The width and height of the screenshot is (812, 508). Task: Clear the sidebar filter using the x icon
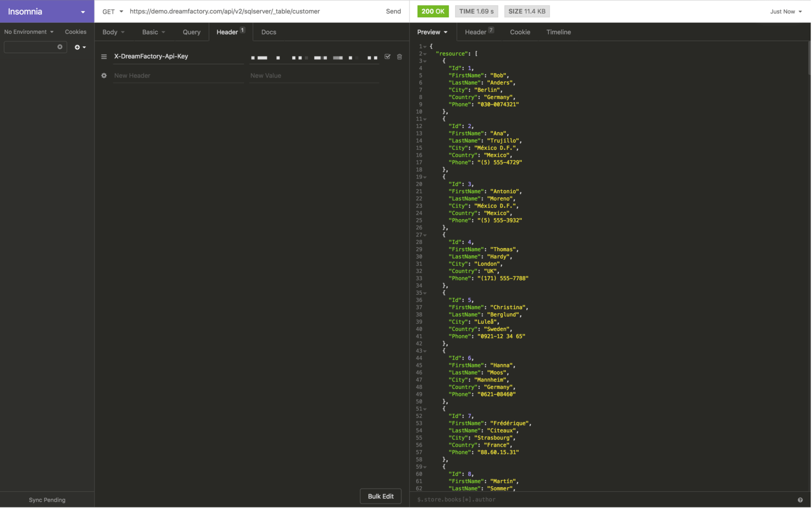click(59, 47)
